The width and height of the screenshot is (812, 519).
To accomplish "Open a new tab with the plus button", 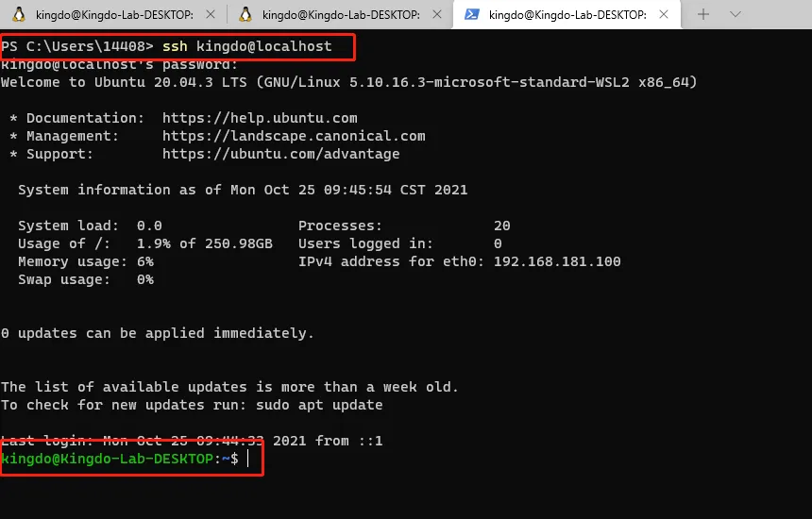I will pyautogui.click(x=703, y=14).
